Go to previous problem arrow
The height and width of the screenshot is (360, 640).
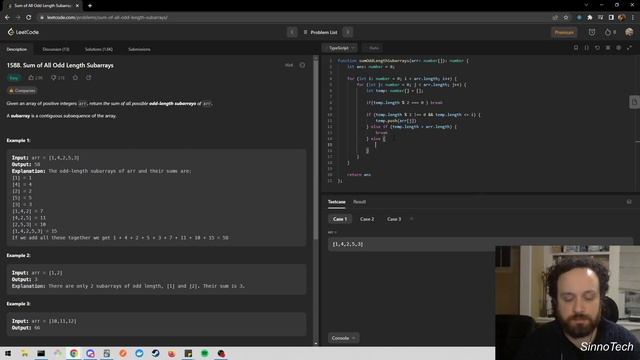292,32
